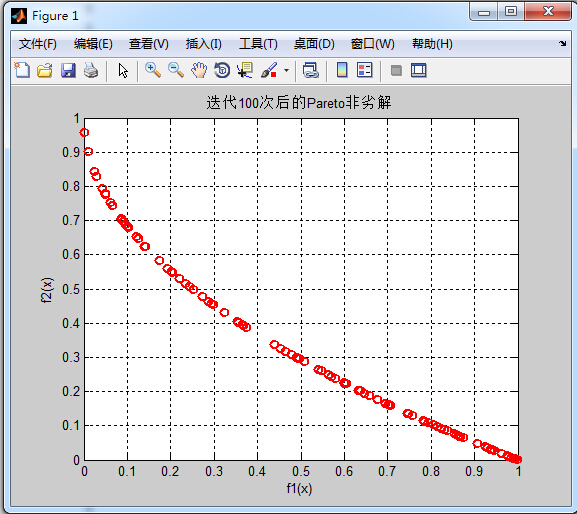577x514 pixels.
Task: Select the Zoom Out magnifier tool
Action: [x=176, y=70]
